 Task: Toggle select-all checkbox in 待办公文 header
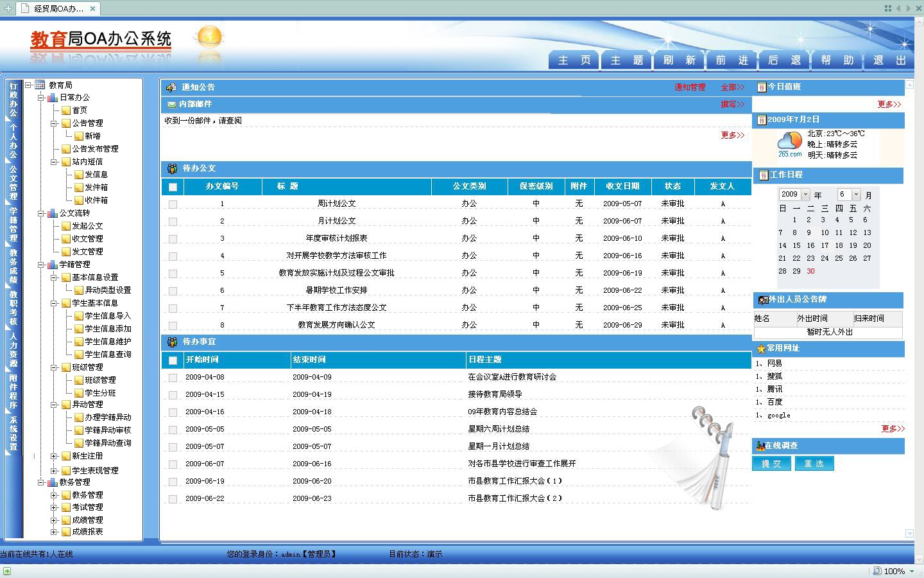coord(173,187)
